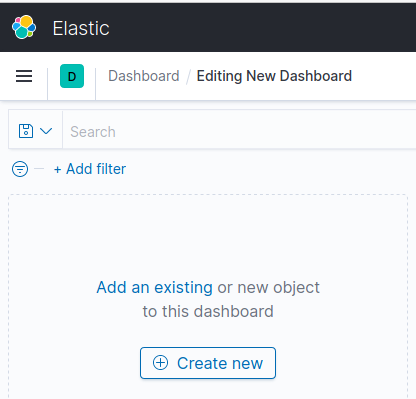Focus the Search query bar
This screenshot has height=399, width=416.
(x=239, y=132)
